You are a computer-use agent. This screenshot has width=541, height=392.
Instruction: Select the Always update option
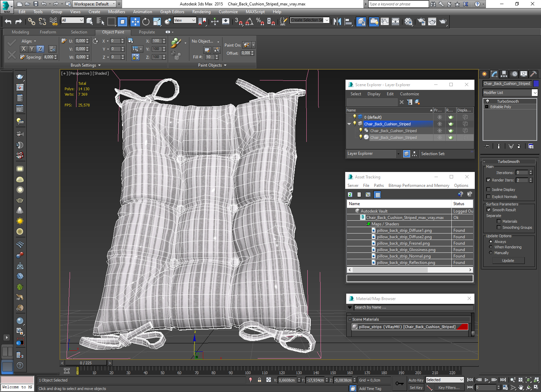491,242
